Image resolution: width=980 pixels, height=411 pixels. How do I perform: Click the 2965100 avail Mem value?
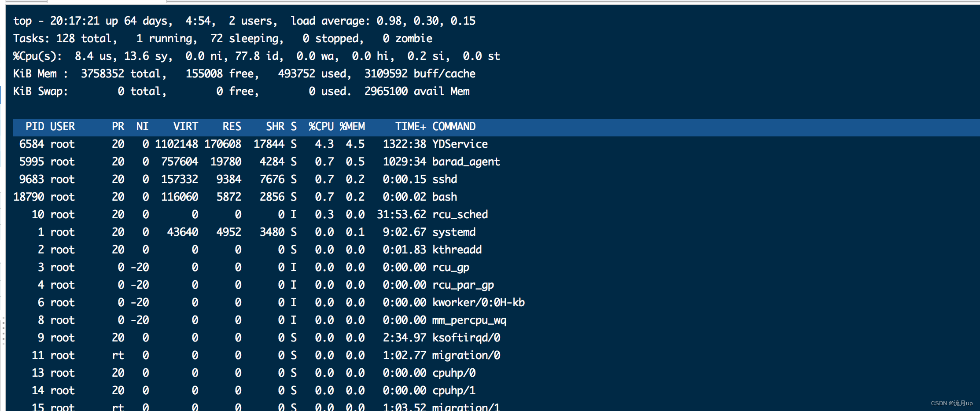[x=386, y=92]
